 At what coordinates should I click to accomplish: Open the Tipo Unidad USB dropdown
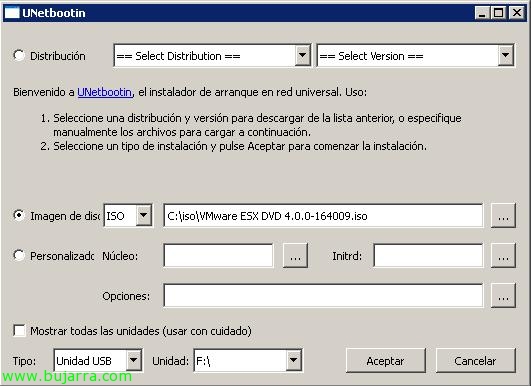(98, 361)
